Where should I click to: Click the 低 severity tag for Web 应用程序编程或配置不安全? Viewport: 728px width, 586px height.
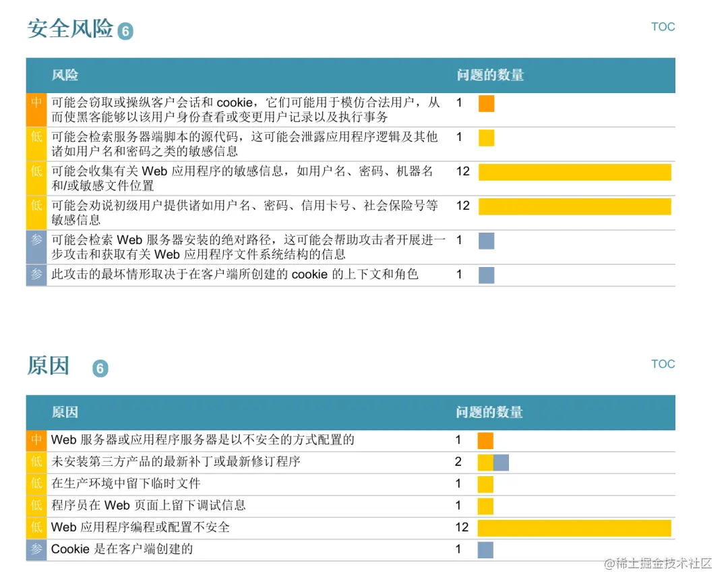click(36, 528)
